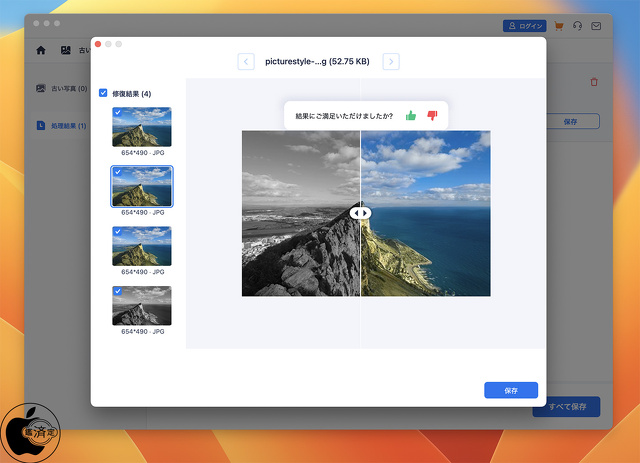Click the home icon in main window
The image size is (640, 463).
click(41, 50)
